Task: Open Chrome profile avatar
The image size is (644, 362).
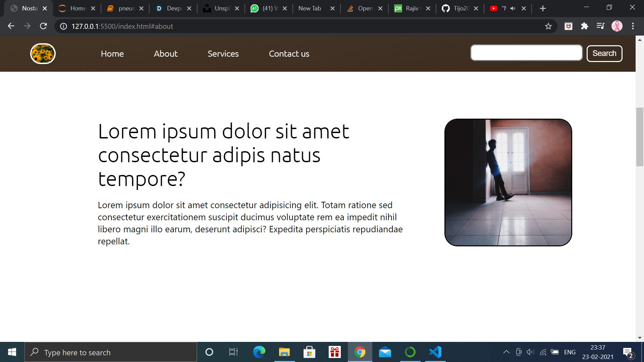Action: tap(617, 26)
